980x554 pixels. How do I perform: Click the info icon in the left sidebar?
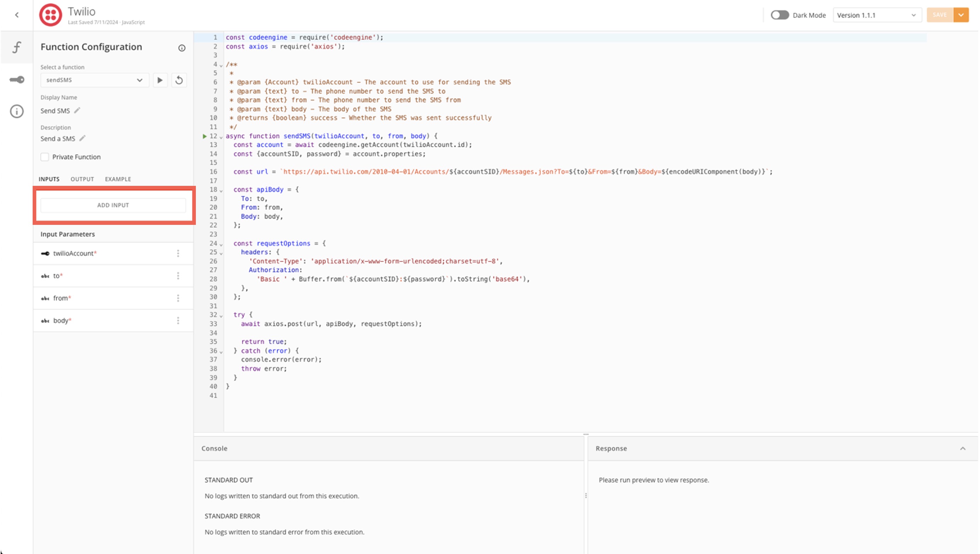pos(16,111)
